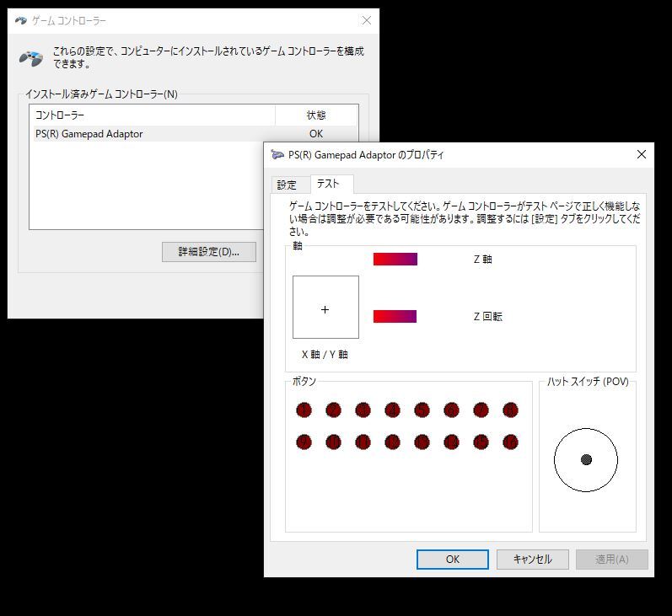Screen dimensions: 672x616
Task: Close the ゲーム コントローラー window
Action: click(x=367, y=20)
